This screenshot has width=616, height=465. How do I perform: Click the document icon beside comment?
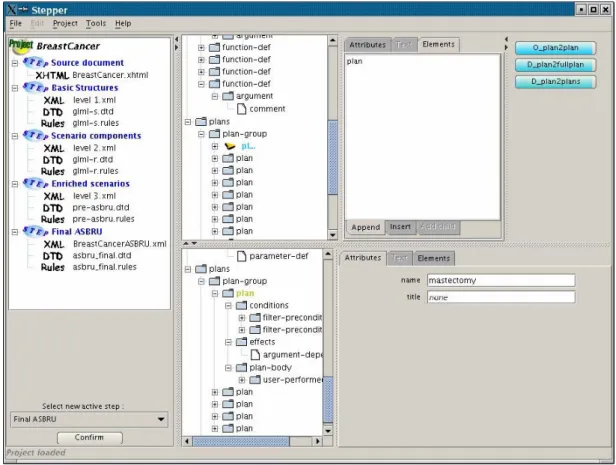tap(242, 109)
